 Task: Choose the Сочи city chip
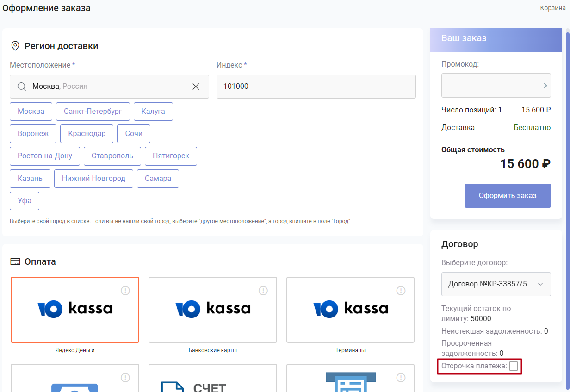[x=134, y=134]
